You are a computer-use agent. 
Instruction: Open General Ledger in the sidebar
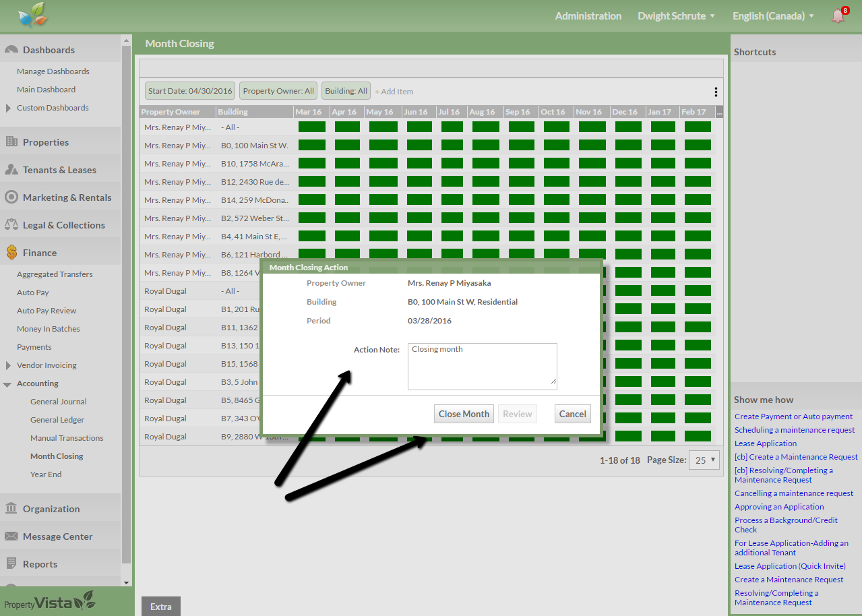click(x=57, y=420)
